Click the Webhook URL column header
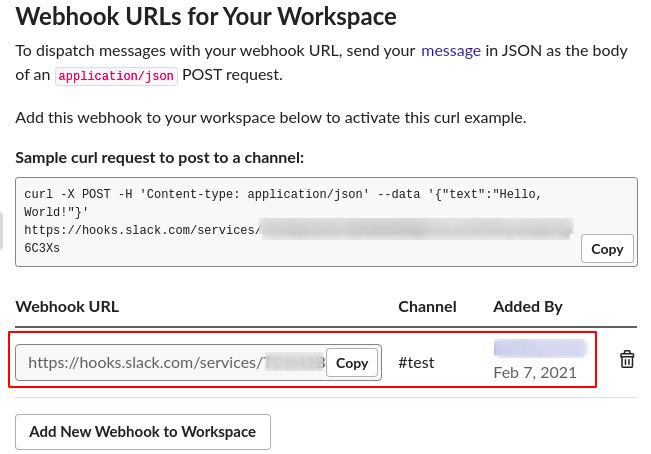 (x=67, y=306)
